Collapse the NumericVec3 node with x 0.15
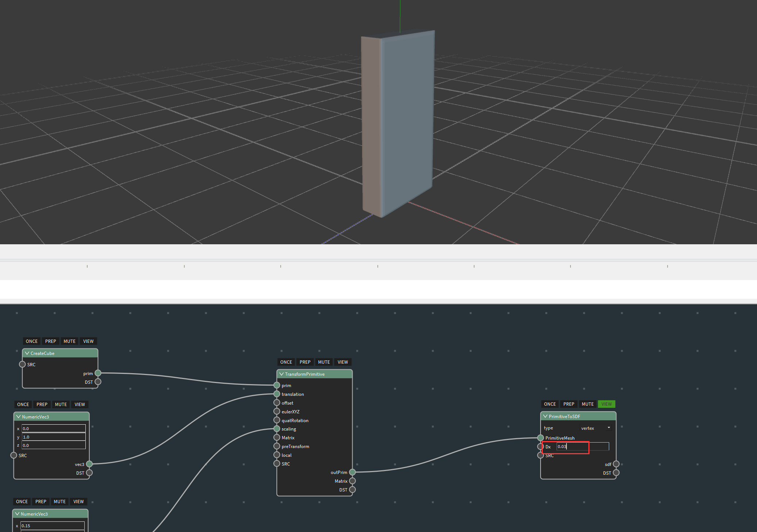 point(17,514)
